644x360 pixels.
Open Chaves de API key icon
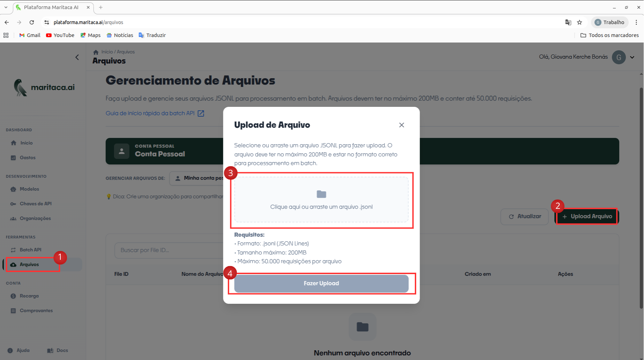point(13,204)
